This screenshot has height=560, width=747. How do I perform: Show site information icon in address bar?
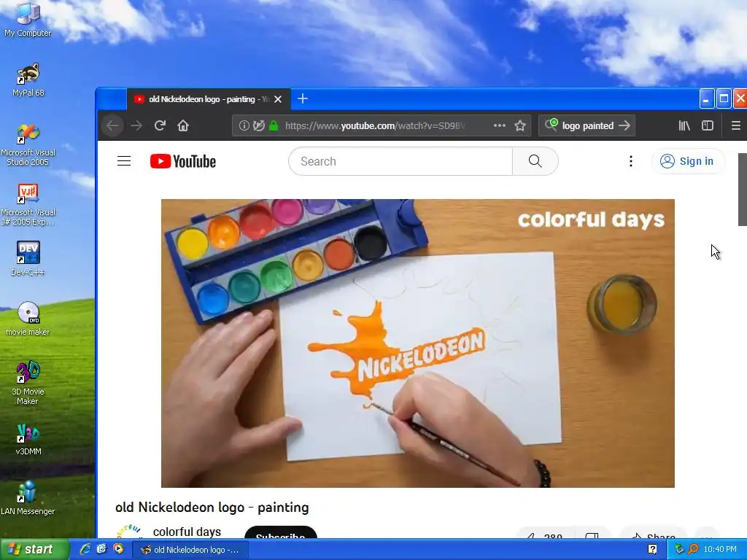point(244,125)
